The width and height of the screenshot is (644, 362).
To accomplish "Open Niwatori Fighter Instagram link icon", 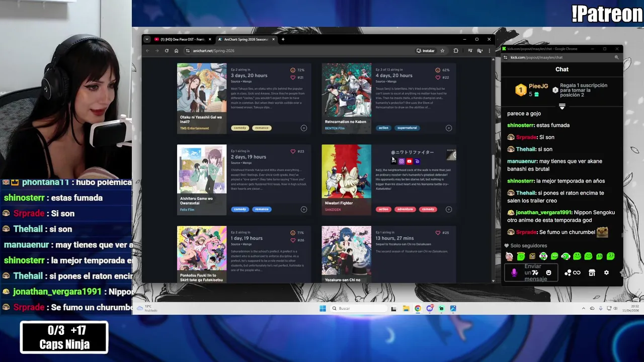I will (401, 161).
